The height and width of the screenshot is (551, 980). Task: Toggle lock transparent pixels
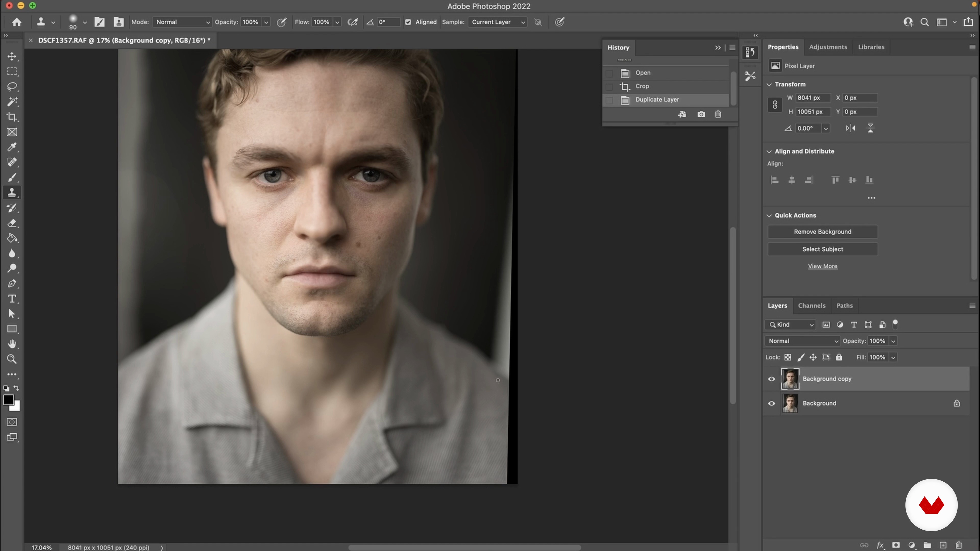tap(788, 357)
